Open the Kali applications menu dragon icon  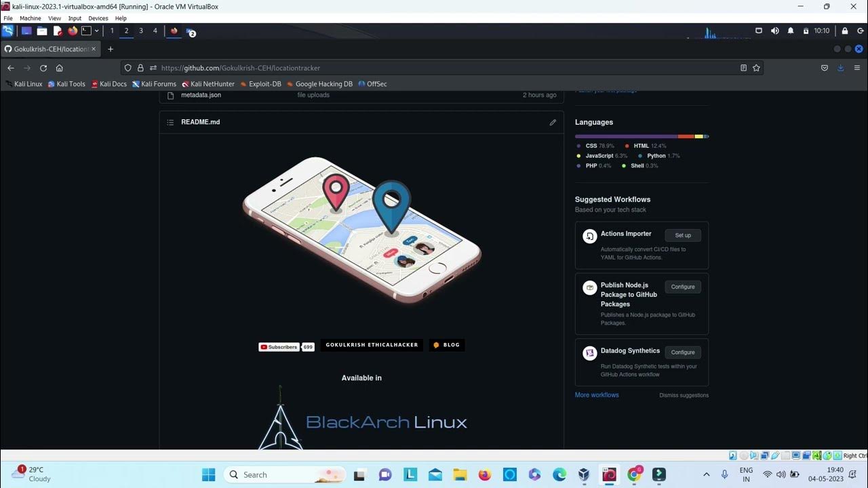click(x=7, y=31)
